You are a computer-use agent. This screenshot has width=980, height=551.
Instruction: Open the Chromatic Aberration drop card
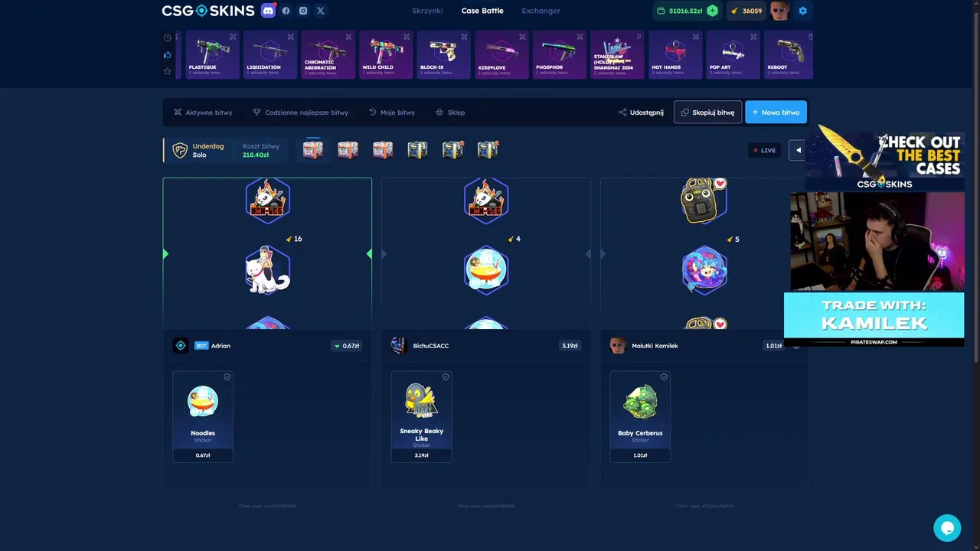(328, 54)
